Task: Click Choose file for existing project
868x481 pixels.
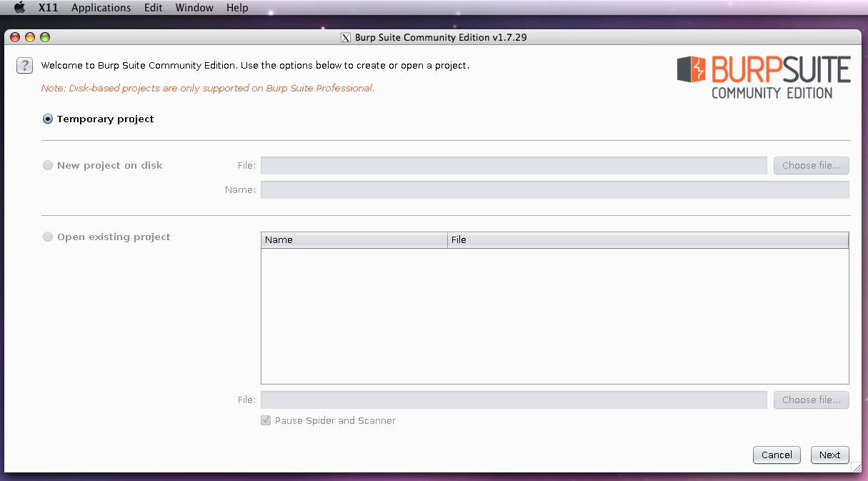Action: tap(811, 400)
